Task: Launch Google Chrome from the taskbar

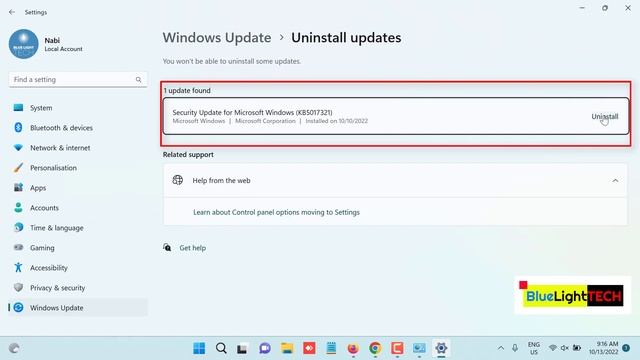Action: point(375,348)
